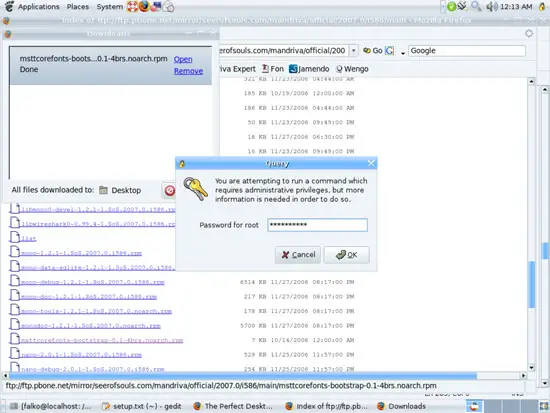The image size is (550, 413).
Task: Click the Desktop folder icon in Downloads
Action: (x=103, y=190)
